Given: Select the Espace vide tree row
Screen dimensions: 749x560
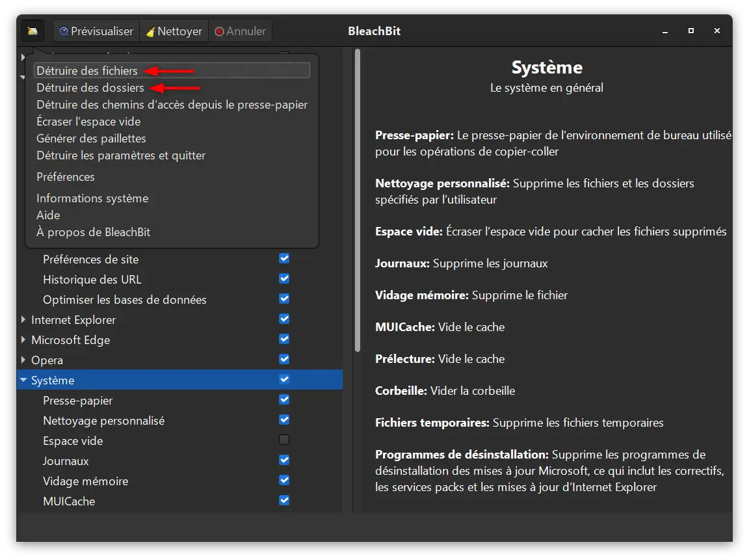Looking at the screenshot, I should tap(179, 440).
